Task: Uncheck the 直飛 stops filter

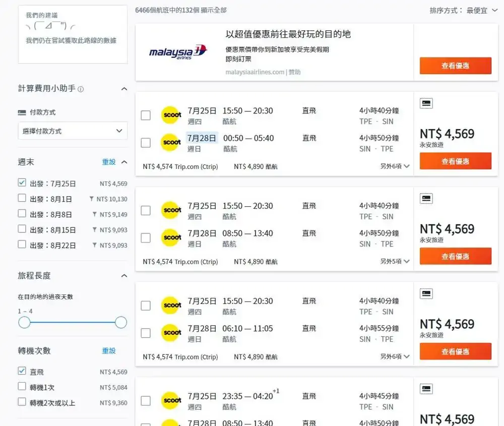Action: (x=22, y=371)
